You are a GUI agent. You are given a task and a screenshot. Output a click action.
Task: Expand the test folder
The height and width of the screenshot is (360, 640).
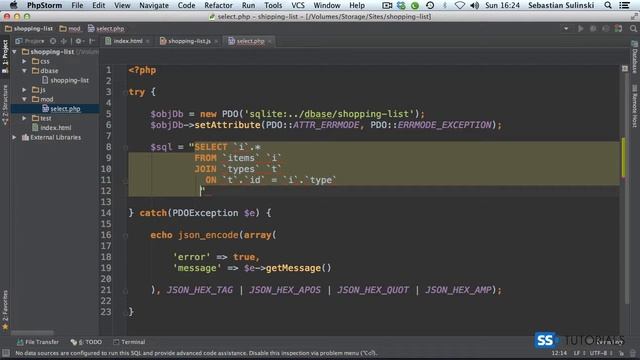[x=24, y=118]
